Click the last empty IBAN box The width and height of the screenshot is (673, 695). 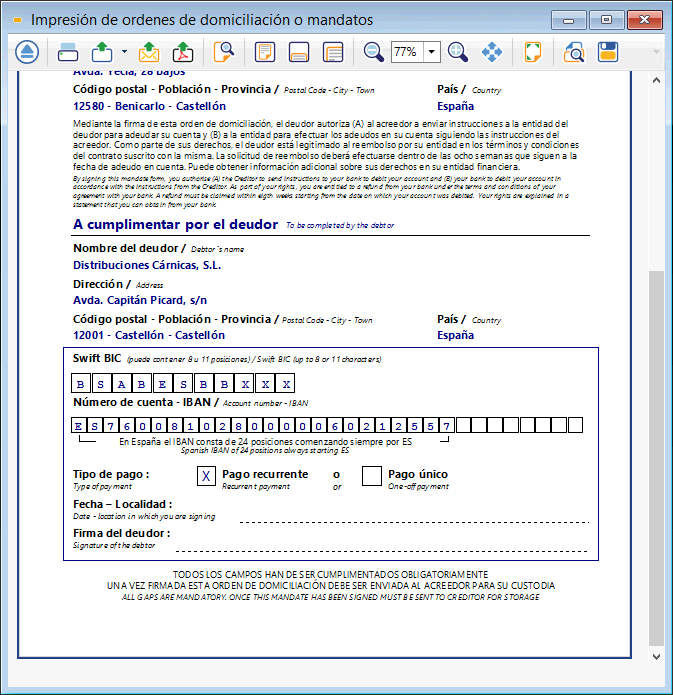(x=575, y=426)
